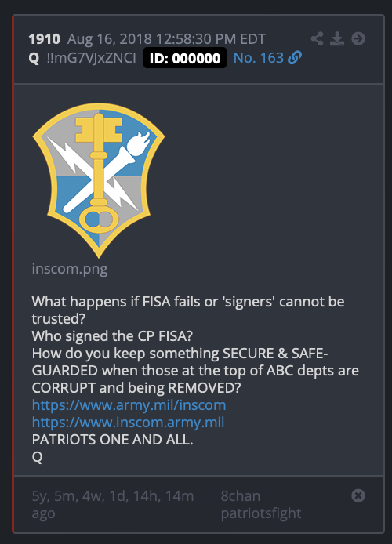392x544 pixels.
Task: Click the right-arrow circle icon
Action: tap(358, 38)
